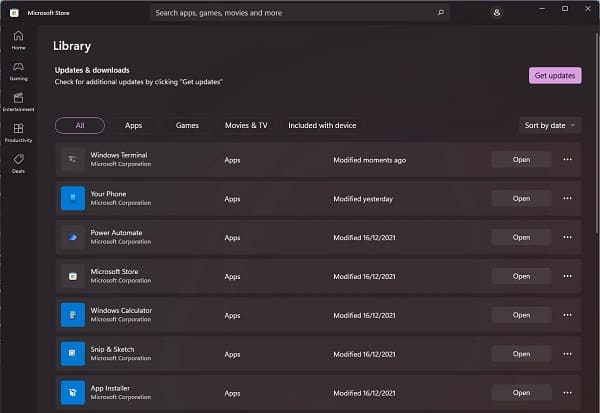The height and width of the screenshot is (413, 600).
Task: Click the Power Automate app name
Action: coord(116,233)
